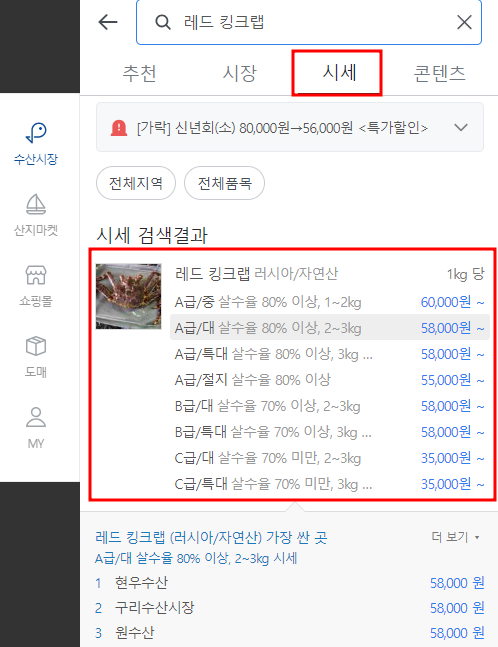Image resolution: width=498 pixels, height=647 pixels.
Task: Switch to the 시장 tab
Action: click(239, 73)
